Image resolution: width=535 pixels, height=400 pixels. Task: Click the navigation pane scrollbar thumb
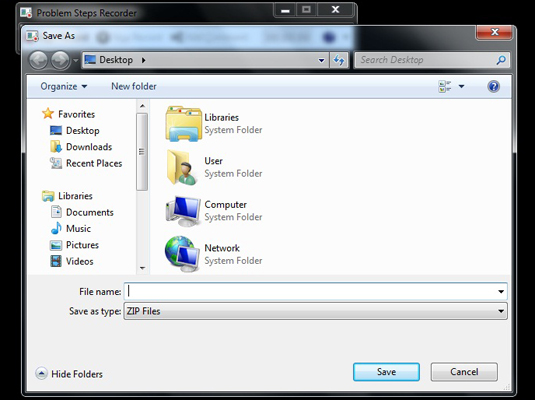tap(142, 152)
